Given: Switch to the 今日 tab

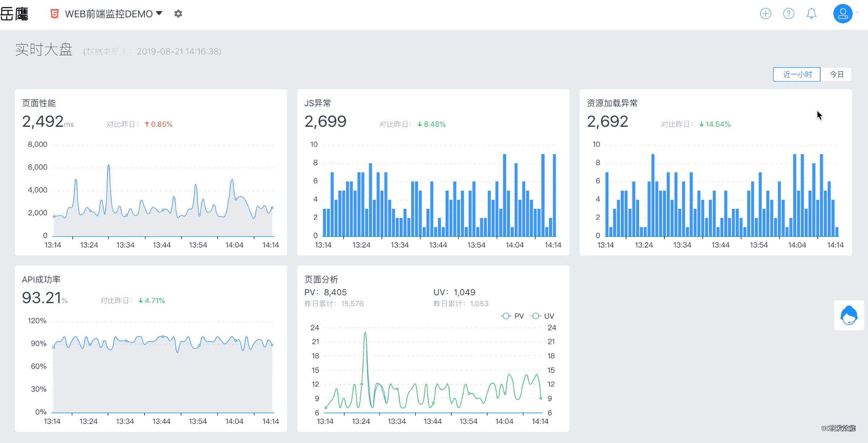Looking at the screenshot, I should click(836, 74).
